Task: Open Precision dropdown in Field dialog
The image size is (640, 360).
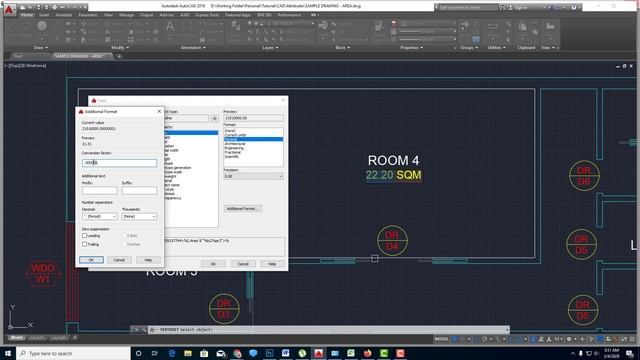Action: point(253,176)
